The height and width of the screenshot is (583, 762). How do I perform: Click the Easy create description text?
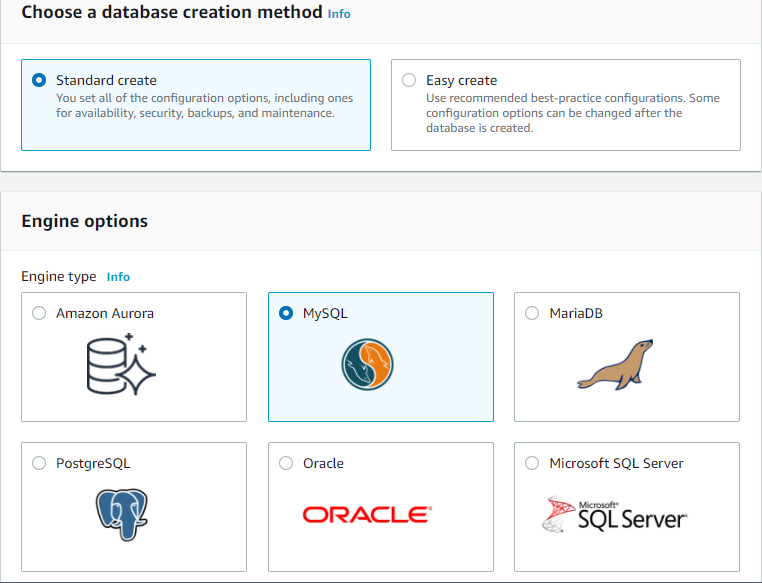click(x=572, y=113)
